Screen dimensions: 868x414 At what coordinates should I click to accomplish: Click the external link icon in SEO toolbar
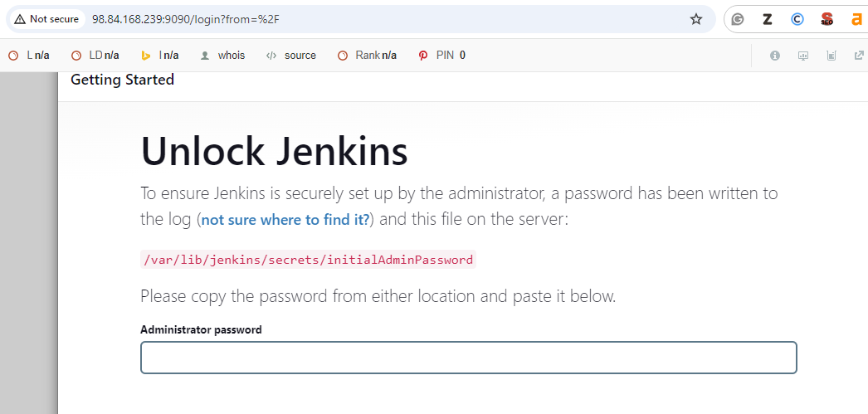tap(859, 56)
